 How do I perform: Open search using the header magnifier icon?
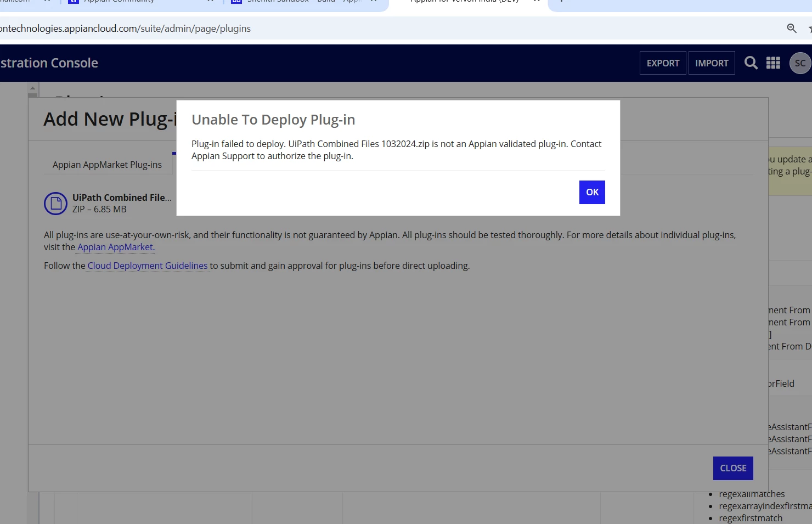(x=751, y=63)
